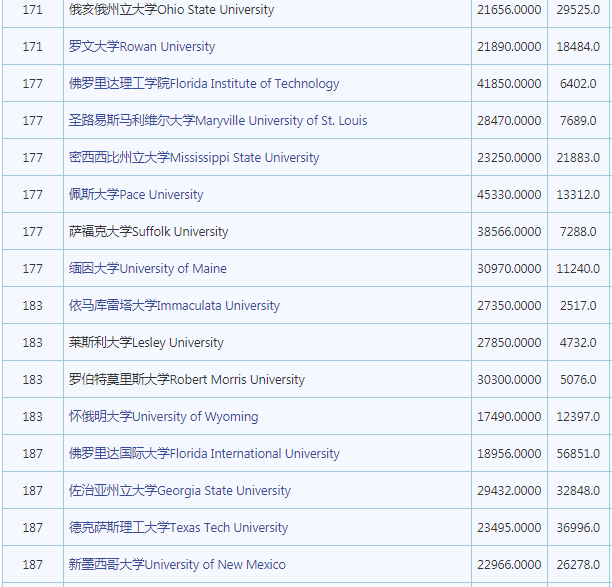Viewport: 612px width, 587px height.
Task: Select tuition value 23250.0000
Action: click(509, 158)
